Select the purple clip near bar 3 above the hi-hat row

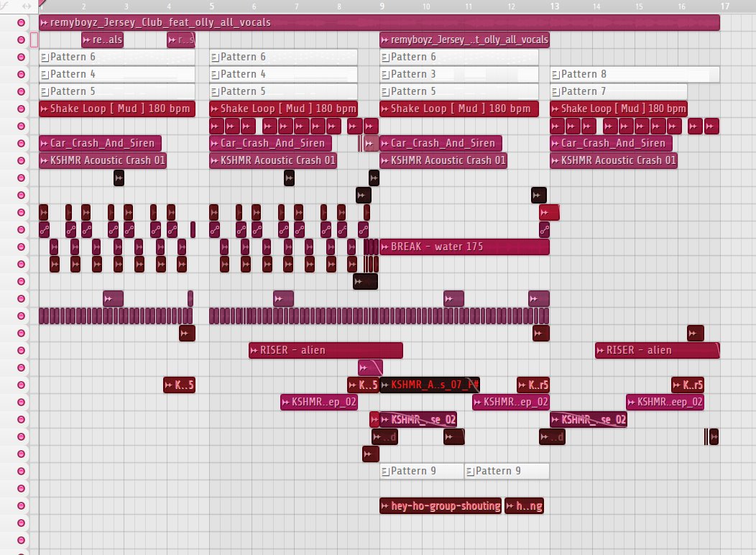[x=114, y=299]
